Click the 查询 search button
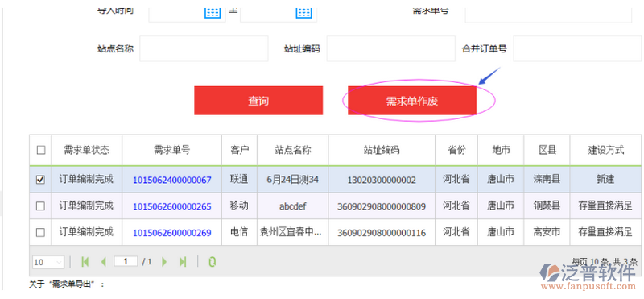 point(258,101)
